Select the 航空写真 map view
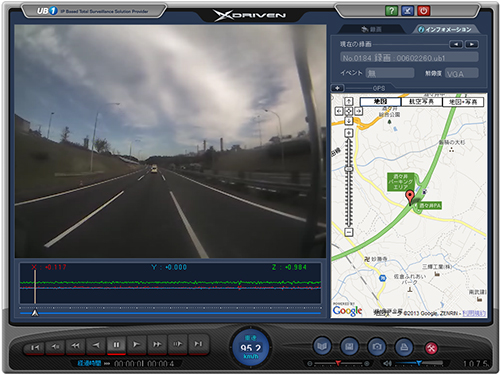Screen dimensions: 500x375 [x=421, y=102]
